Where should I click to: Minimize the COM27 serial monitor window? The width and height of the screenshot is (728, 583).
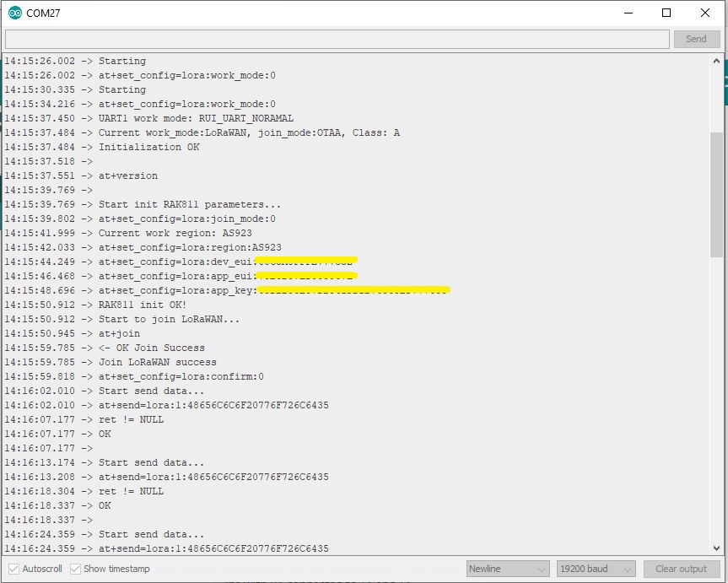[x=628, y=13]
